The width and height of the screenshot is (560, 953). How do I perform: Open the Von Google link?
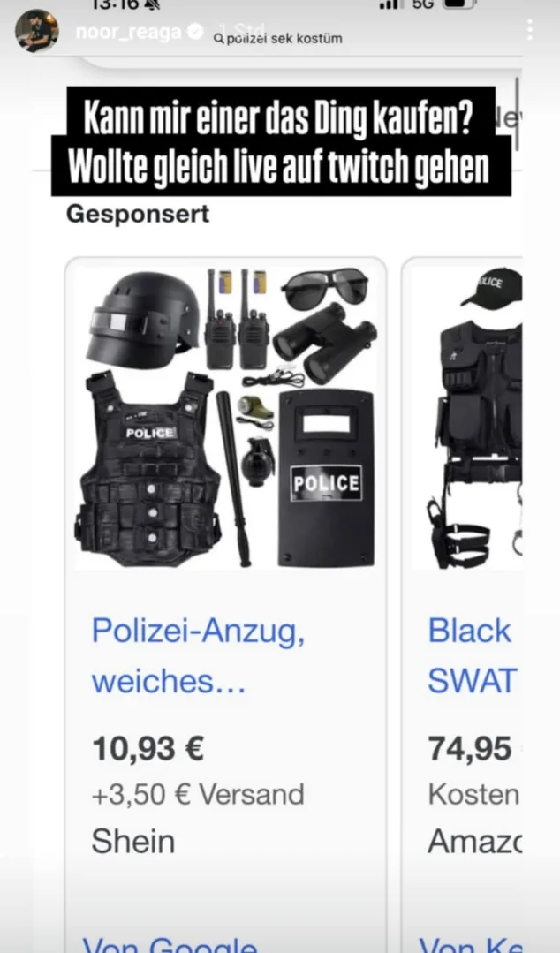pos(170,944)
